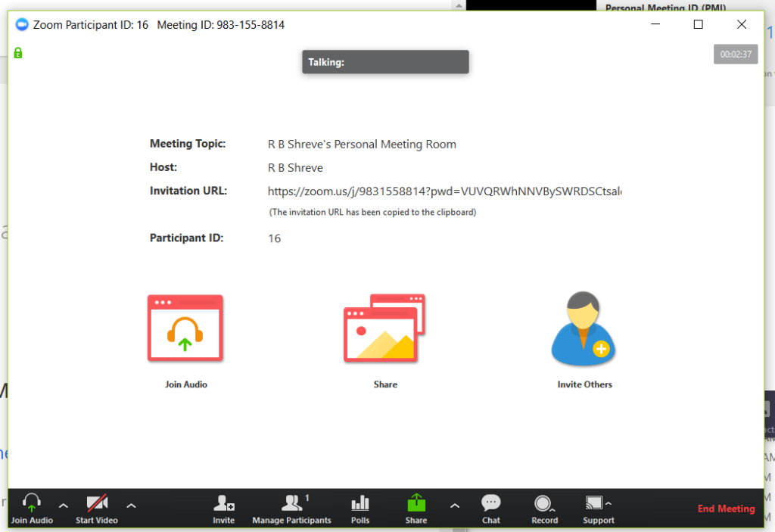
Task: Click the large Share screen pictures icon
Action: (384, 328)
